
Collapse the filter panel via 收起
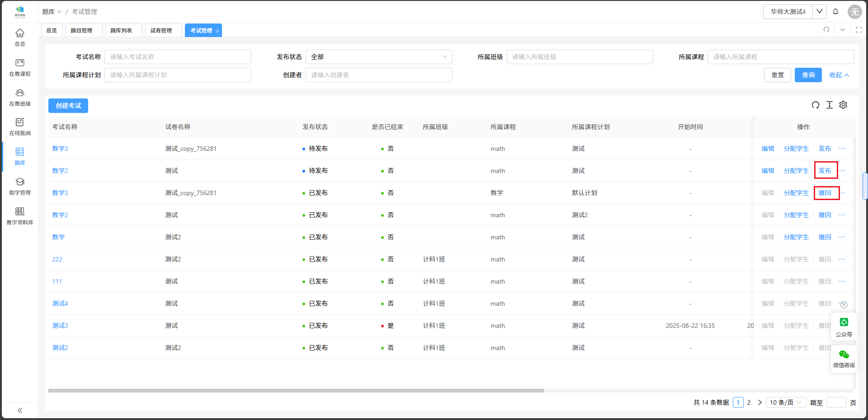pyautogui.click(x=839, y=75)
